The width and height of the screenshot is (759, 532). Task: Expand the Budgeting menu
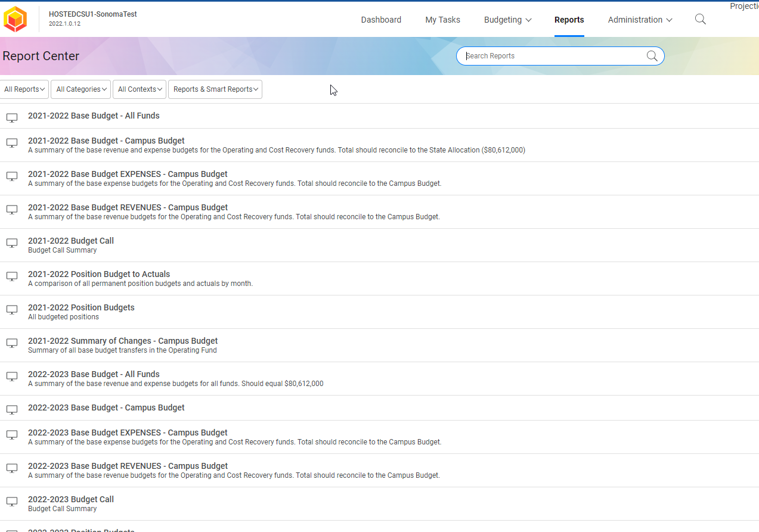coord(507,20)
